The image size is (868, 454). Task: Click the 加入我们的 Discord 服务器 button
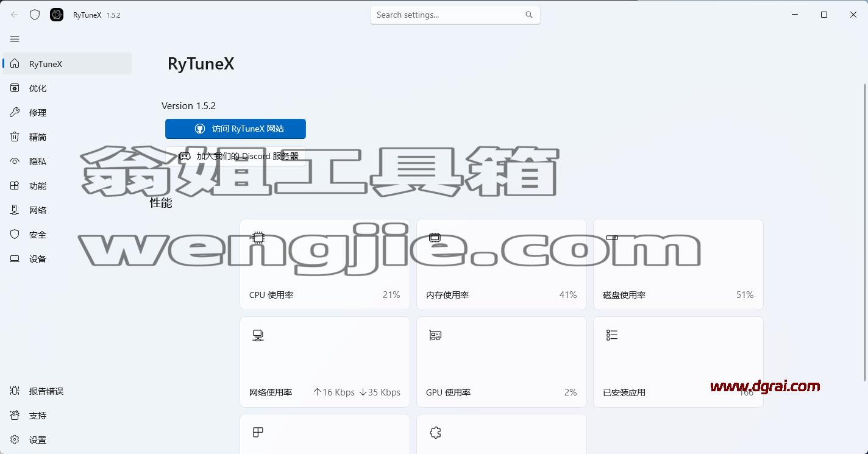[235, 156]
